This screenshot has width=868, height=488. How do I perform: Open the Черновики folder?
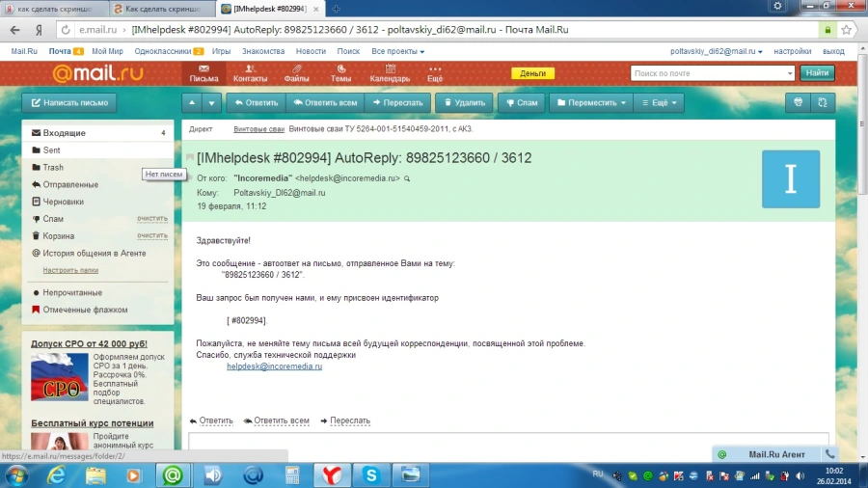coord(98,202)
